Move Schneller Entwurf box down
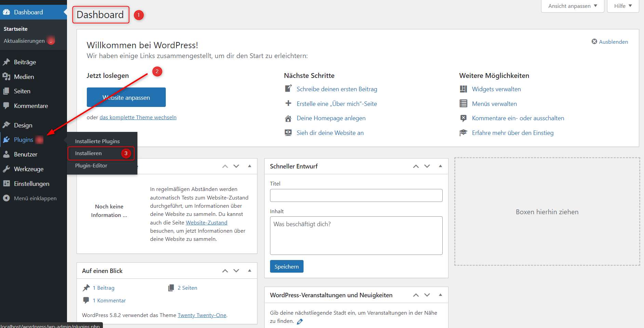The height and width of the screenshot is (328, 644). click(x=427, y=166)
